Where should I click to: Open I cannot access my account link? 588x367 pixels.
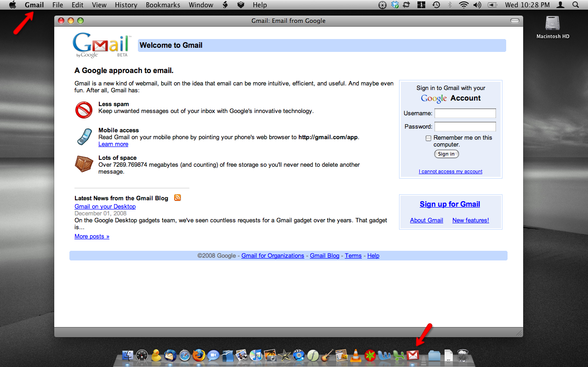[x=451, y=171]
